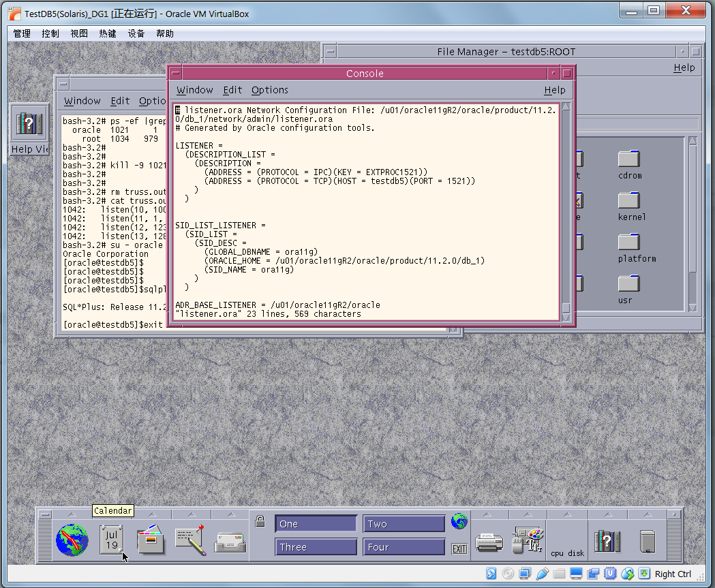Select the platform folder in File Manager

637,248
